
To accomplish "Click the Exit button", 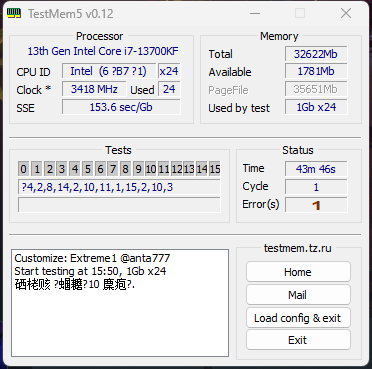I will pyautogui.click(x=298, y=340).
